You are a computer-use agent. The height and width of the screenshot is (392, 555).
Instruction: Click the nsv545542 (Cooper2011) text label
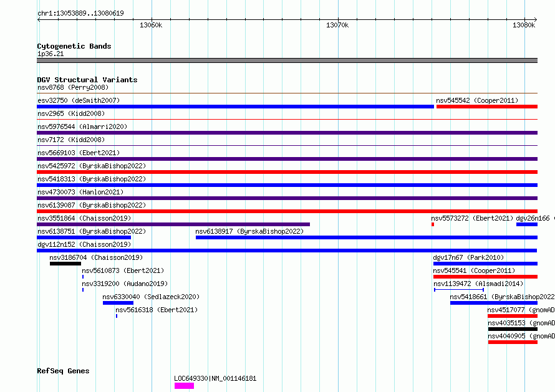coord(477,100)
